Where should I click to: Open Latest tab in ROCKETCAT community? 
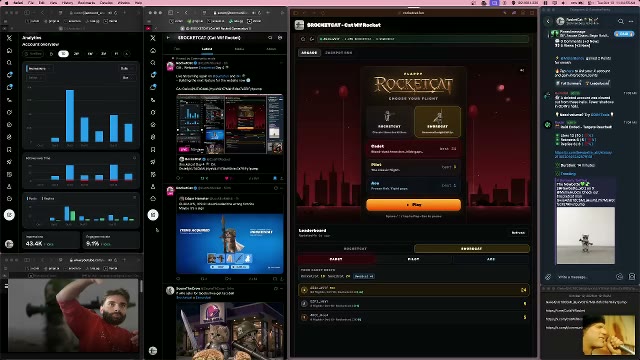click(207, 49)
